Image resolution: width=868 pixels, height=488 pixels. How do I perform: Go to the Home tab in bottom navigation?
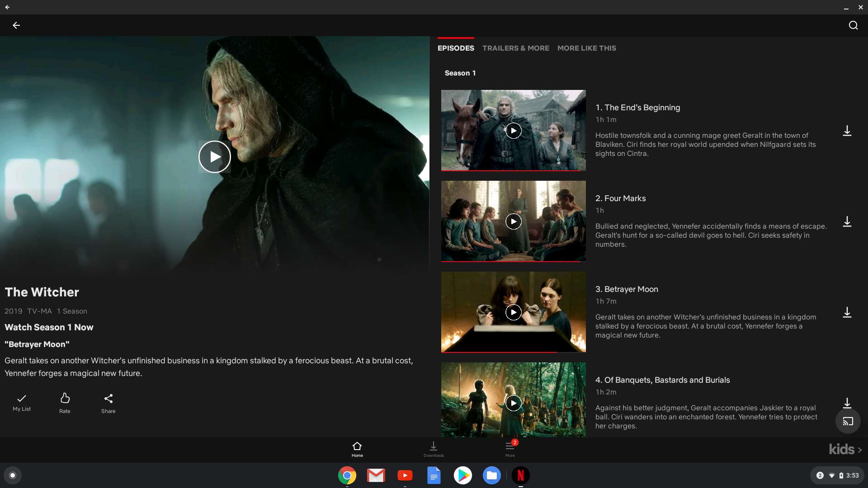pyautogui.click(x=357, y=449)
